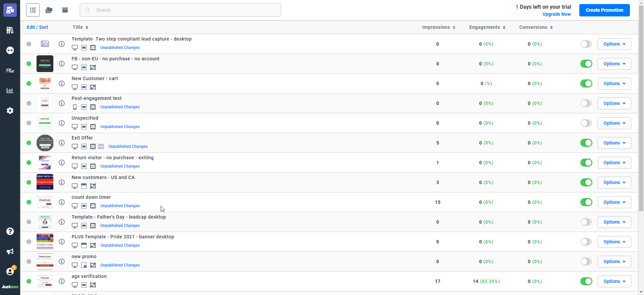Click Edit / Sort header link
The height and width of the screenshot is (295, 644).
(x=37, y=27)
